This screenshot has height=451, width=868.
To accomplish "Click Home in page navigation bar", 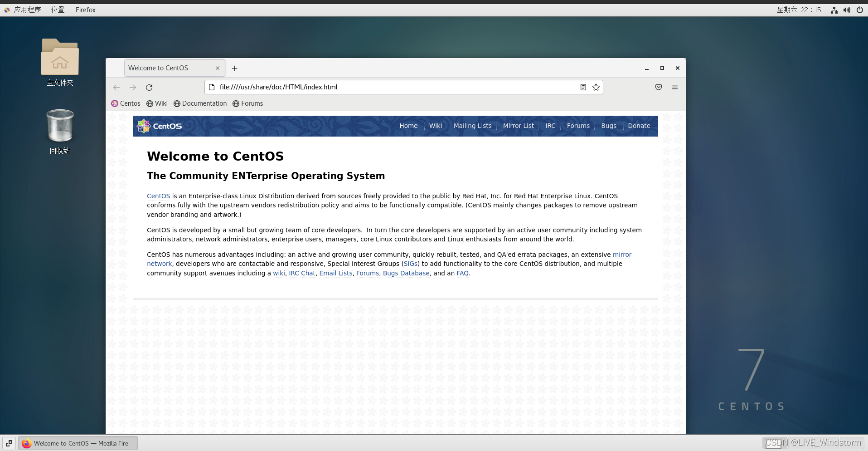I will tap(408, 126).
